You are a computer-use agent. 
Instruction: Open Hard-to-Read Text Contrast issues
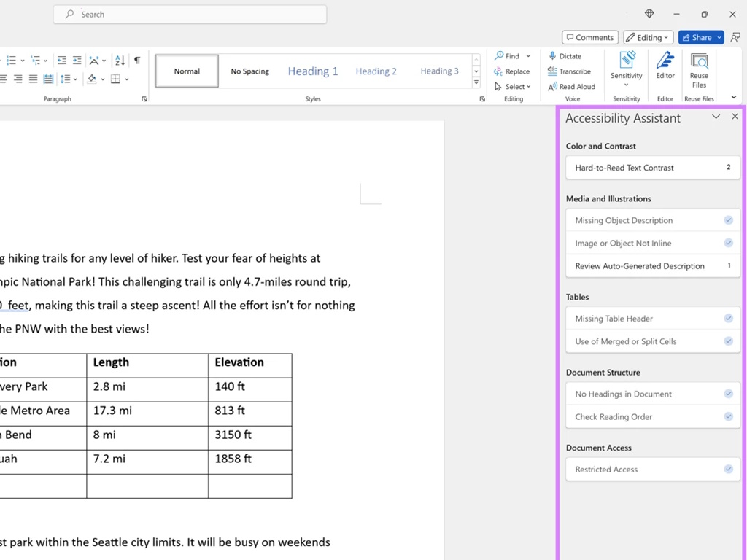[x=653, y=168]
